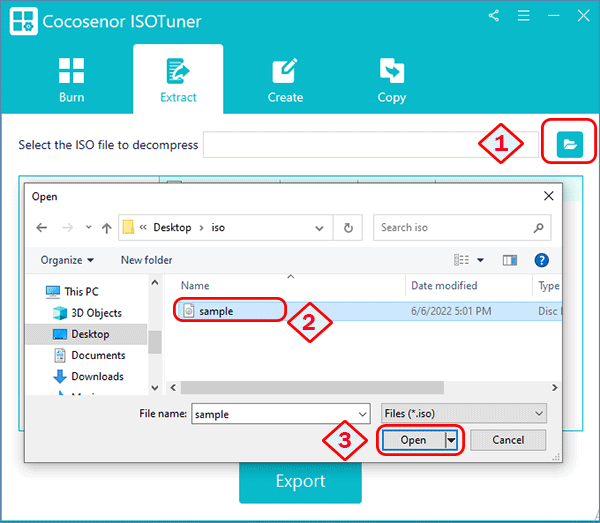Screen dimensions: 600x523
Task: Select This PC in navigation pane
Action: click(82, 292)
